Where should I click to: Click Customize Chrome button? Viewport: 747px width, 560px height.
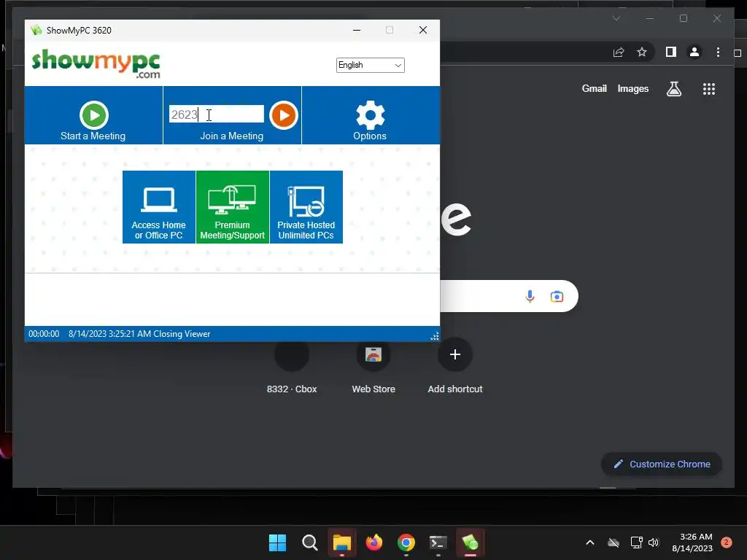[x=662, y=464]
